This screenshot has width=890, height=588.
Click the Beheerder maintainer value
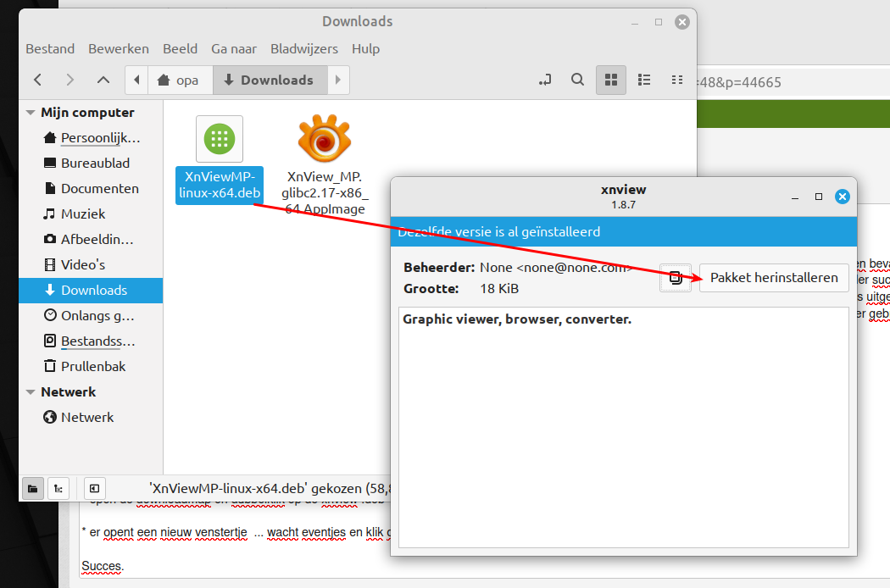click(x=555, y=268)
